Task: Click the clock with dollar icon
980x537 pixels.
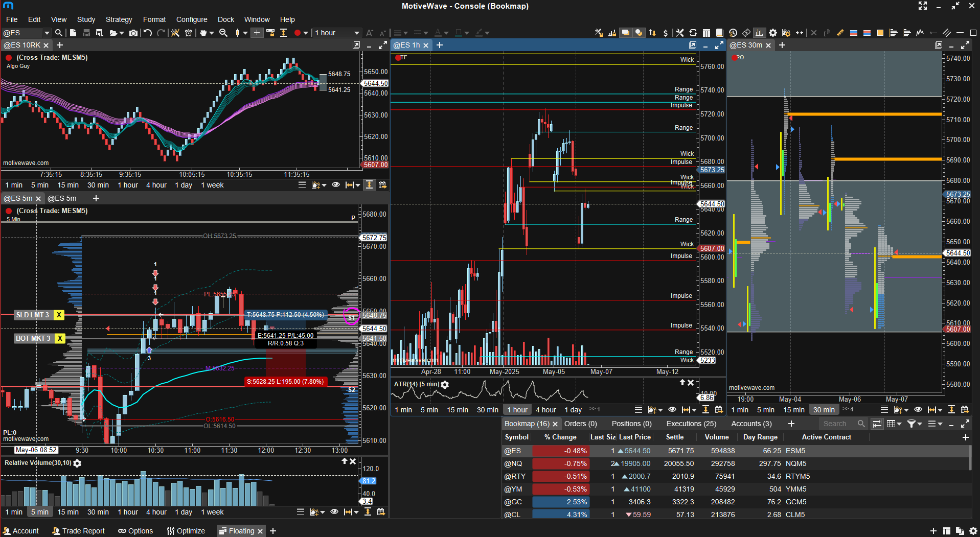Action: click(x=733, y=33)
